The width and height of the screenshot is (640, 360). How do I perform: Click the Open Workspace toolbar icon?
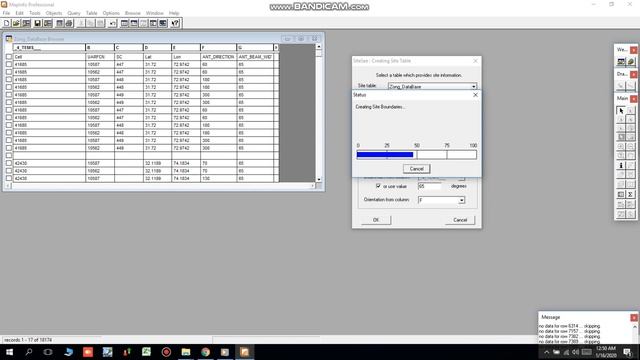point(26,23)
